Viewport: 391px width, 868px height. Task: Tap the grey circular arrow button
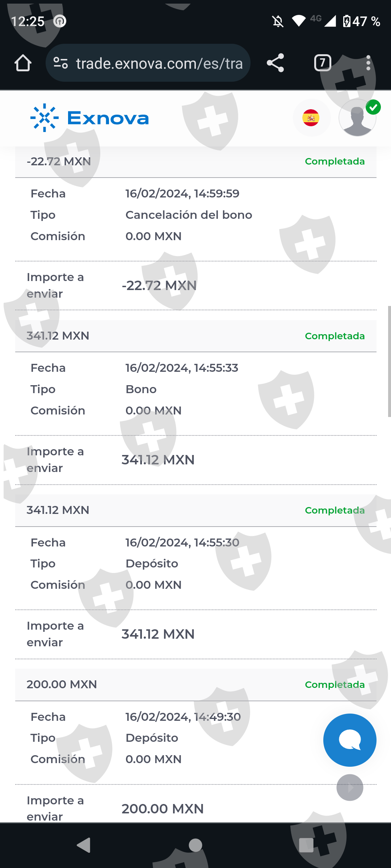(x=350, y=788)
